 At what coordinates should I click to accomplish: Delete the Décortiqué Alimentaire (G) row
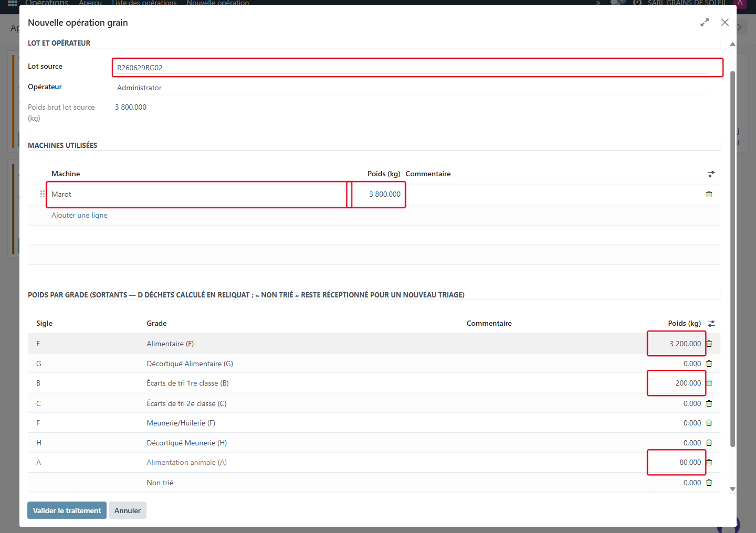[709, 364]
